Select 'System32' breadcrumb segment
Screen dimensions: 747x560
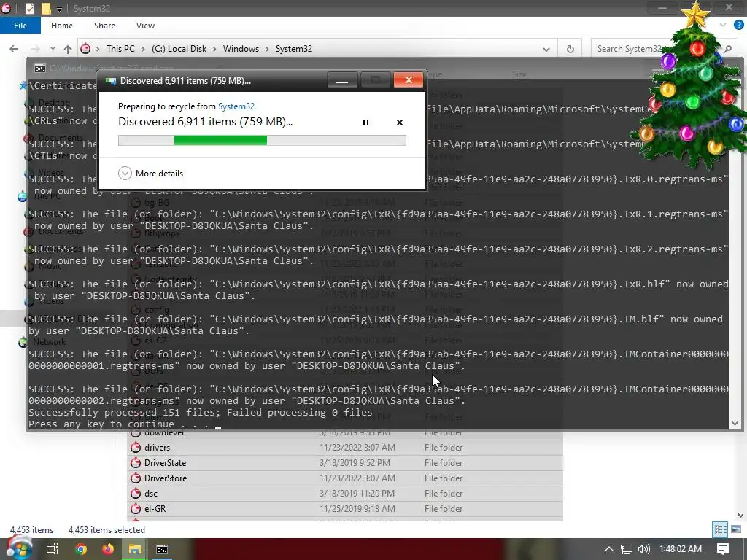click(x=294, y=49)
